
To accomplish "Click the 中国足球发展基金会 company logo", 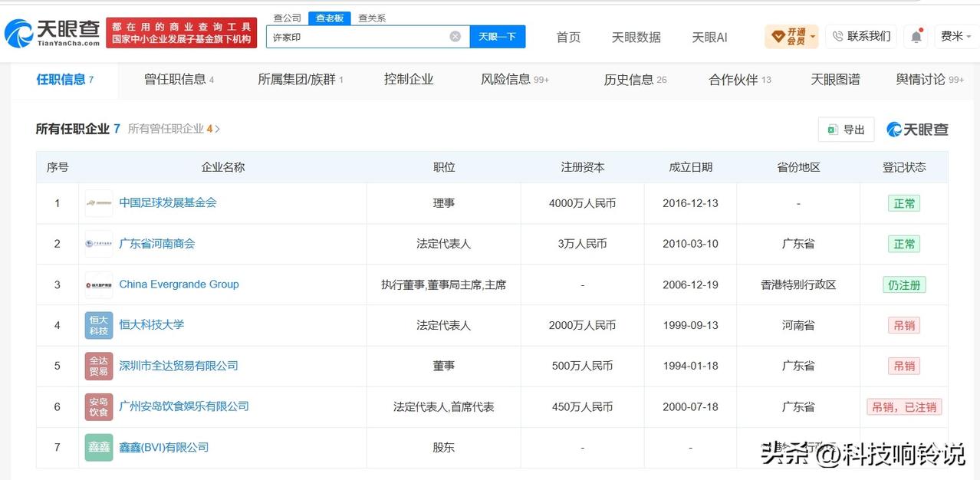I will [x=99, y=203].
